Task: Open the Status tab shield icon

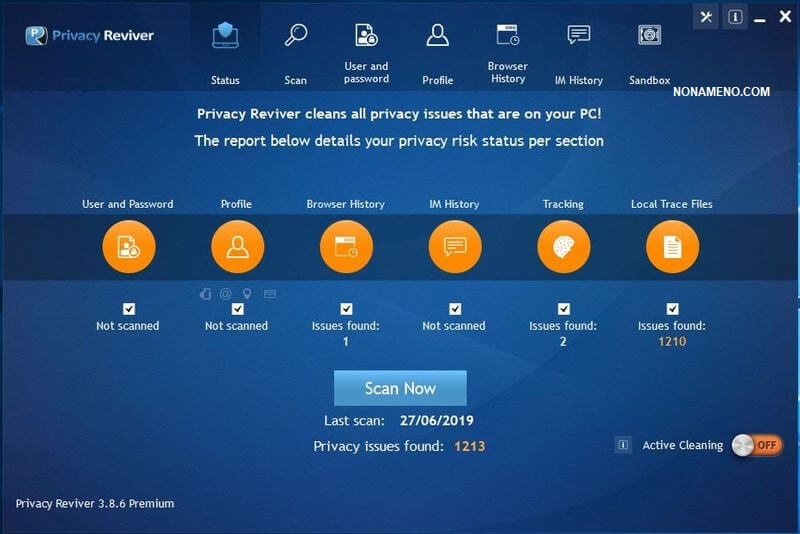Action: tap(225, 35)
